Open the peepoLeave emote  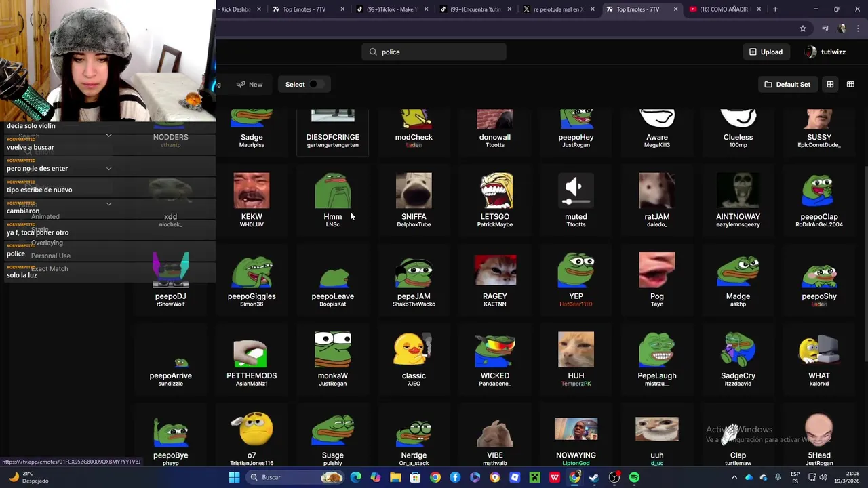pos(332,279)
